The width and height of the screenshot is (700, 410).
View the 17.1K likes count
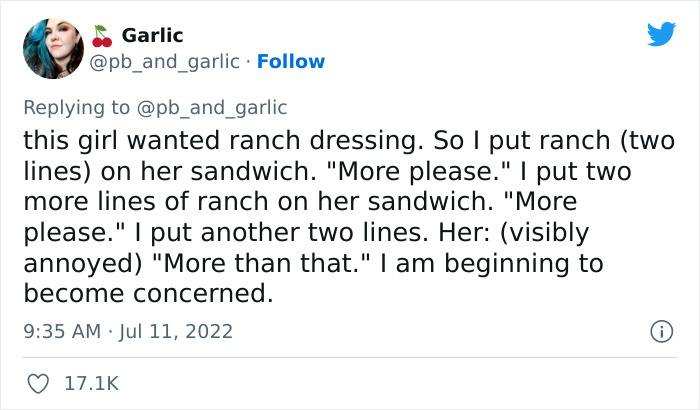[x=93, y=383]
